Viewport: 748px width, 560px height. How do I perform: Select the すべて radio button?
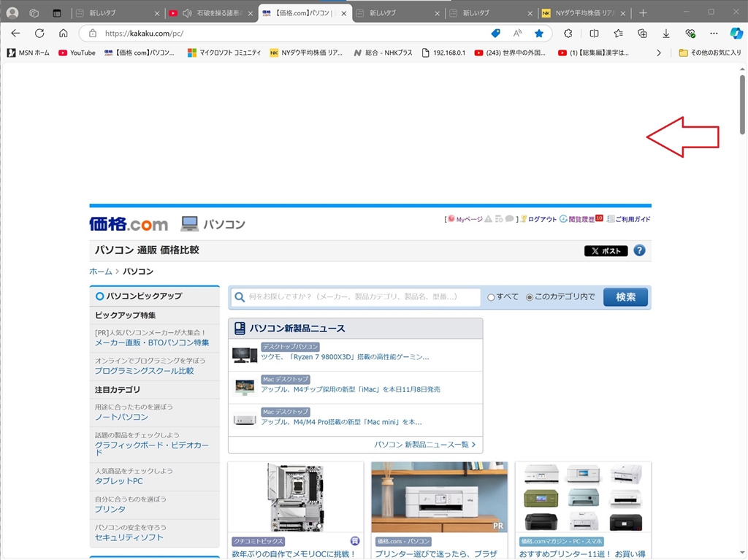[491, 297]
